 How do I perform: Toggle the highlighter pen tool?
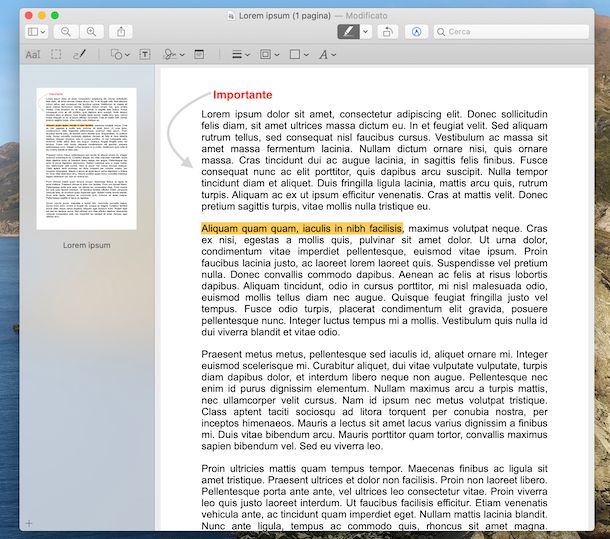[348, 32]
